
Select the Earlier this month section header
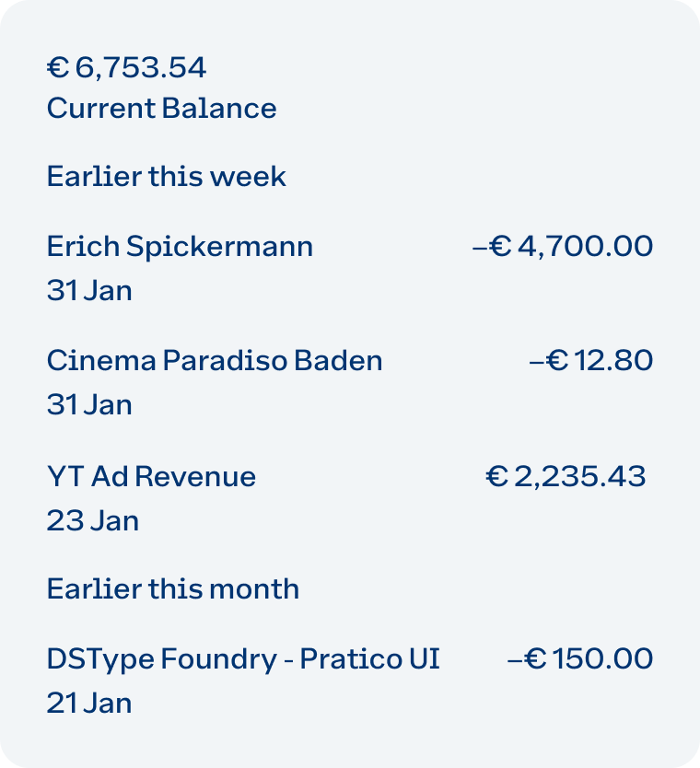173,588
